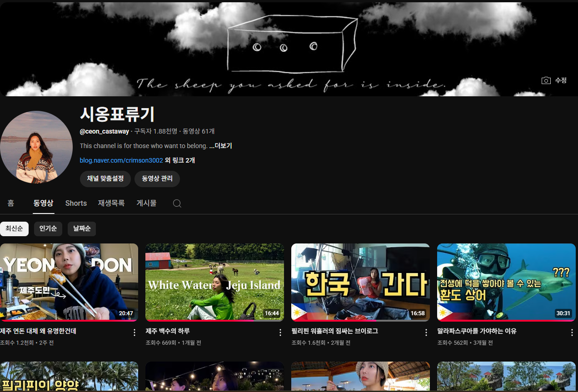The height and width of the screenshot is (392, 578).
Task: Open the 제주 연돈 video thumbnail
Action: click(x=69, y=282)
